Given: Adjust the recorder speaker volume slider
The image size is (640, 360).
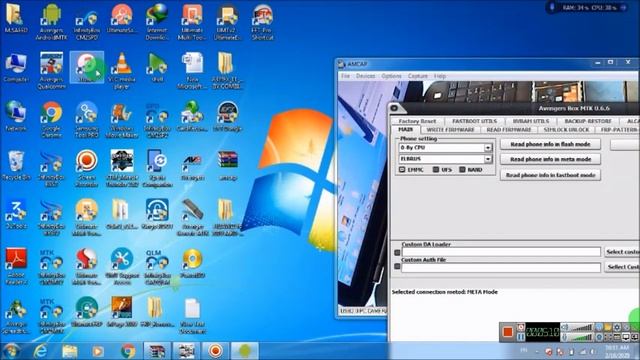Looking at the screenshot, I should pos(581,327).
